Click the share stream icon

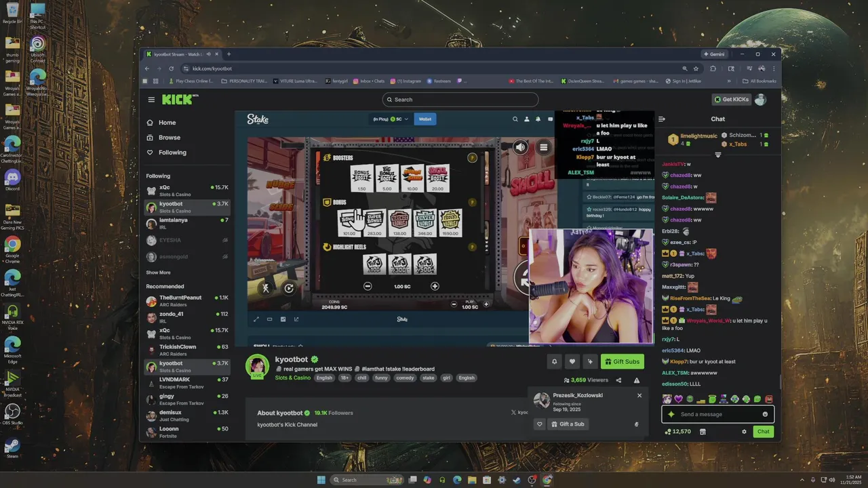point(618,380)
